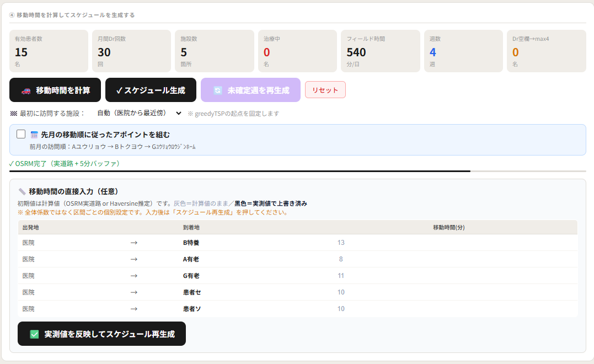Image resolution: width=594 pixels, height=364 pixels.
Task: Click the 週数 4 stat card
Action: tap(463, 51)
